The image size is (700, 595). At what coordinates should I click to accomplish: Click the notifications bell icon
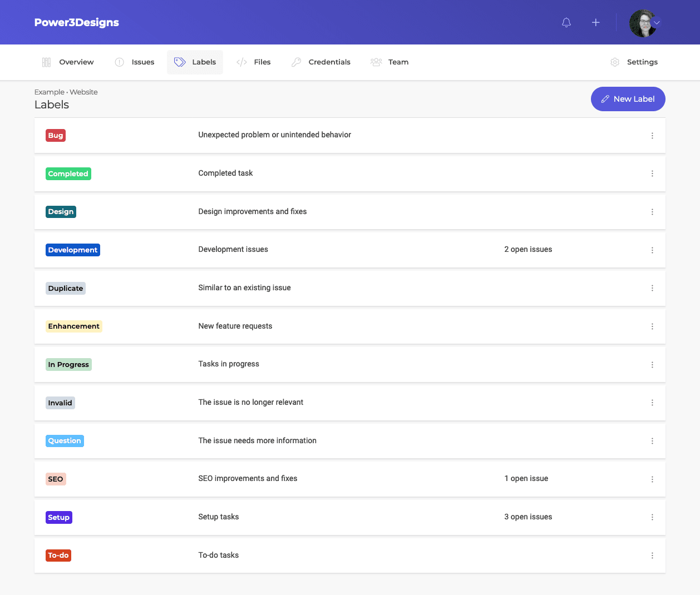566,23
